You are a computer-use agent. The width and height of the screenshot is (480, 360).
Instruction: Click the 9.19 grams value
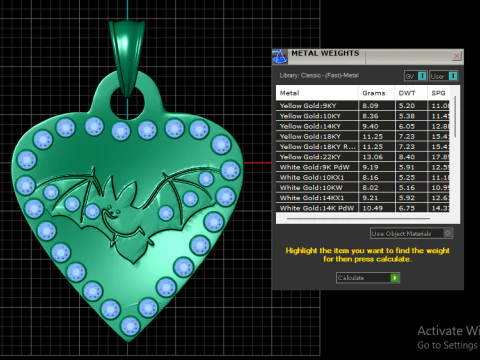[370, 167]
